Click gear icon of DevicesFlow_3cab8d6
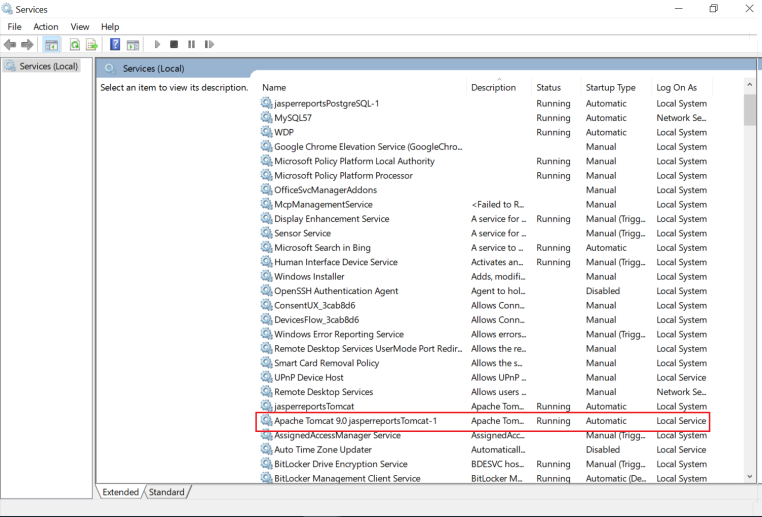The image size is (762, 517). tap(266, 319)
